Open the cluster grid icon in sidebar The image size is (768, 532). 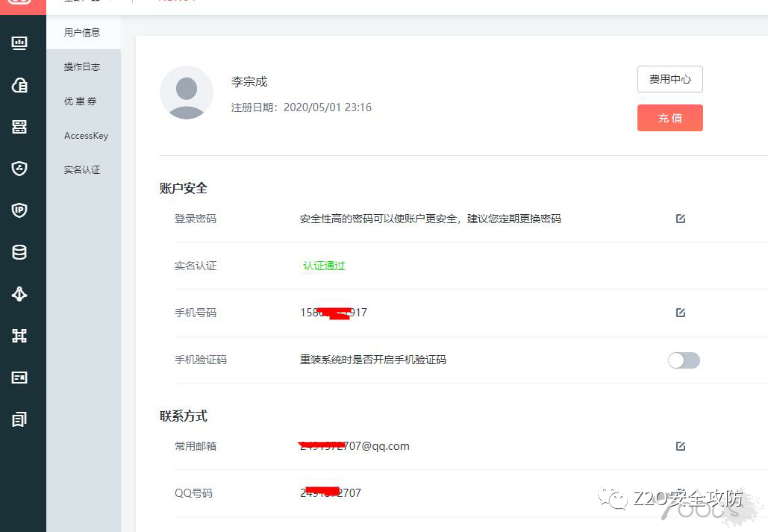tap(19, 336)
